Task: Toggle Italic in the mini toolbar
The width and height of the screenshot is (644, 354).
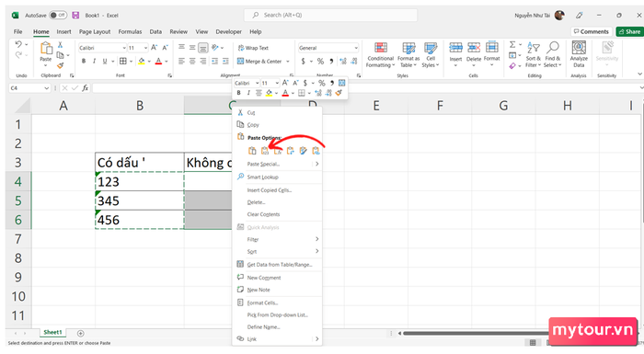Action: (x=248, y=93)
